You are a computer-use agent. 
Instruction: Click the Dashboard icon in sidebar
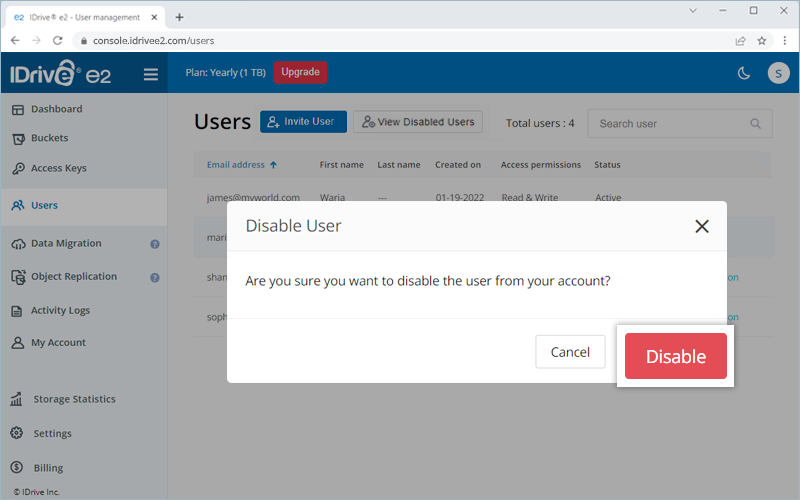pos(18,110)
